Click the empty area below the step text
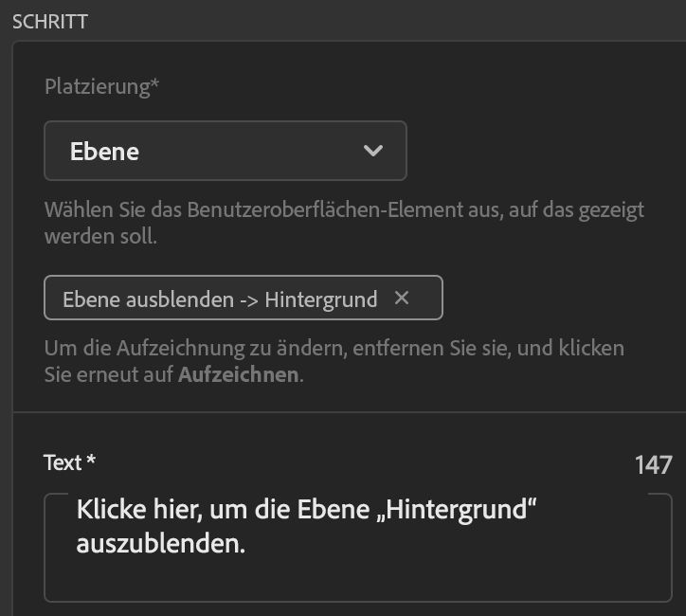Image resolution: width=686 pixels, height=616 pixels. point(357,580)
